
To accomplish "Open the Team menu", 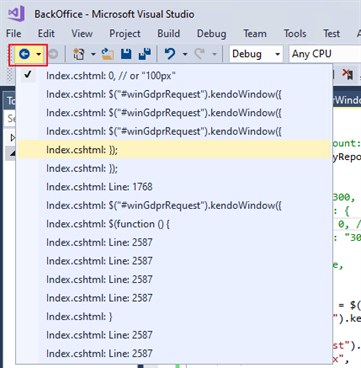I will pos(255,34).
